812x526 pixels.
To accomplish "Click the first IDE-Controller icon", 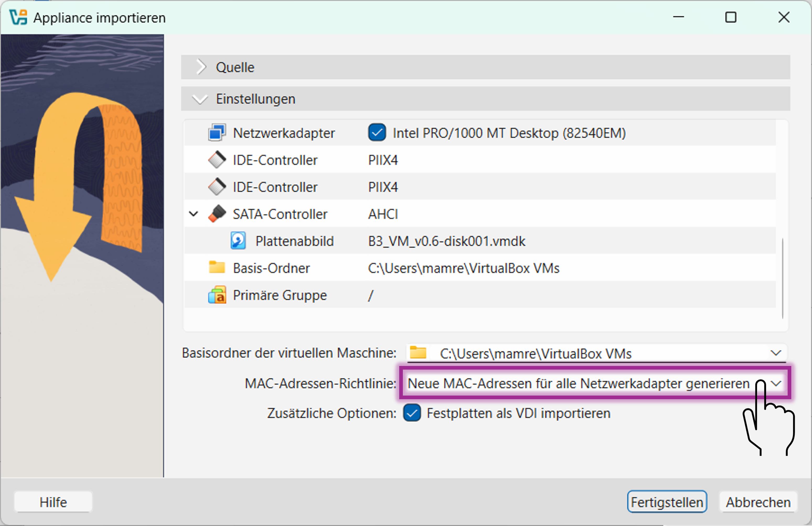I will pyautogui.click(x=217, y=160).
